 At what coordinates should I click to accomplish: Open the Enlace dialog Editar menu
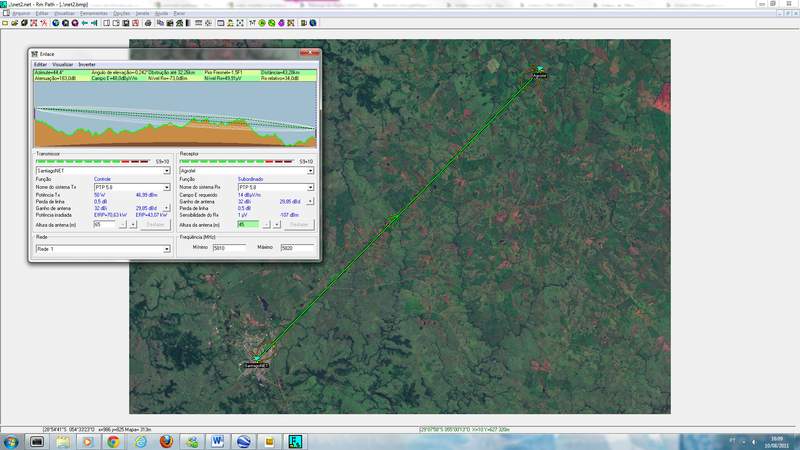point(40,65)
